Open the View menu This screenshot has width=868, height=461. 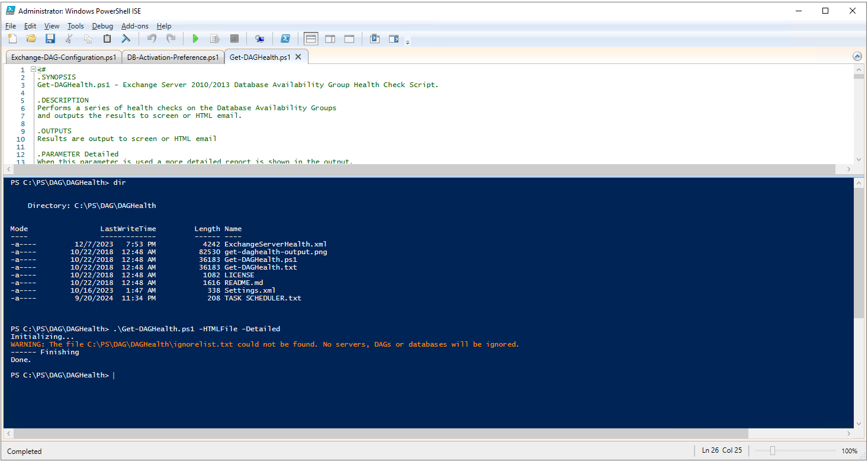[52, 26]
